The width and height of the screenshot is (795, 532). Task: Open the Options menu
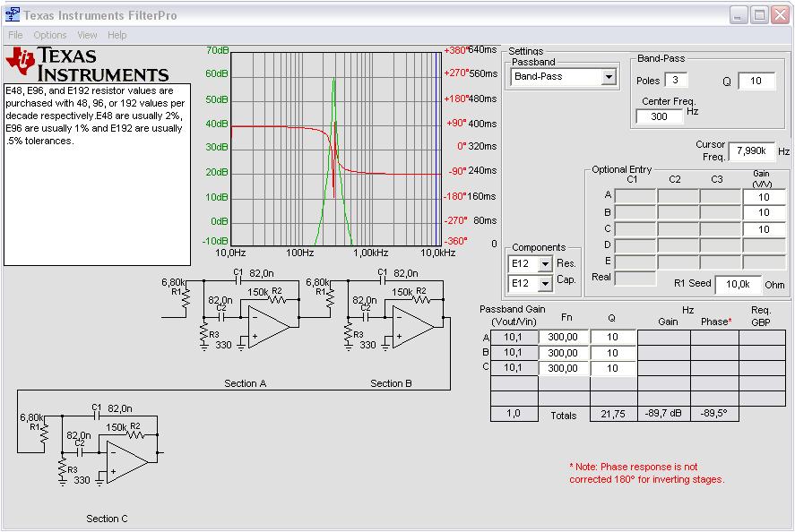[x=49, y=35]
